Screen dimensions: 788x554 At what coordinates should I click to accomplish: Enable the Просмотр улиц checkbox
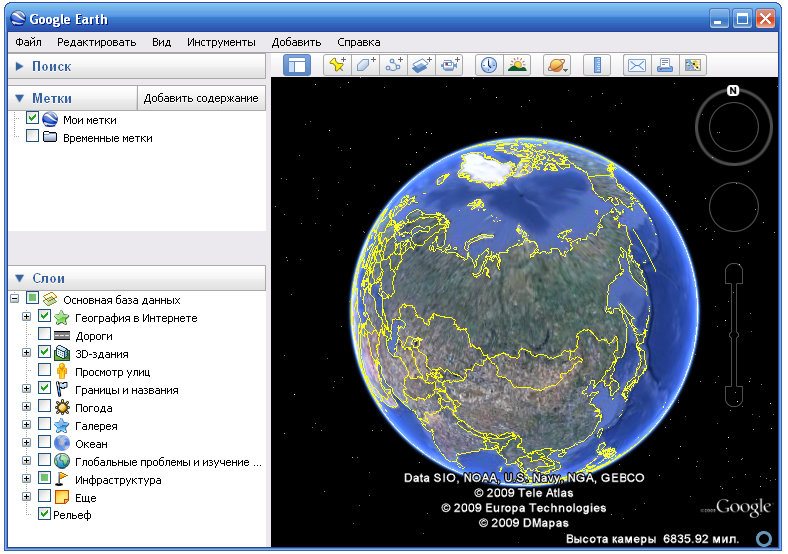44,370
